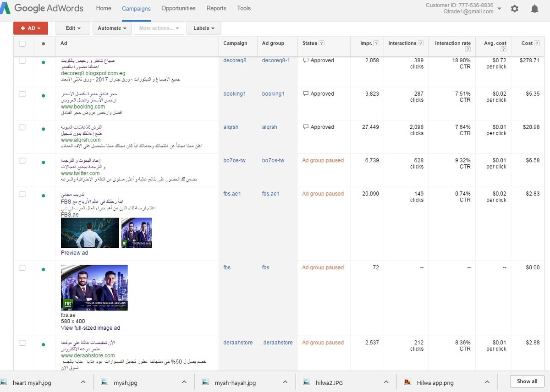This screenshot has width=550, height=392.
Task: Click the green status dot for booking1 ad
Action: [43, 96]
